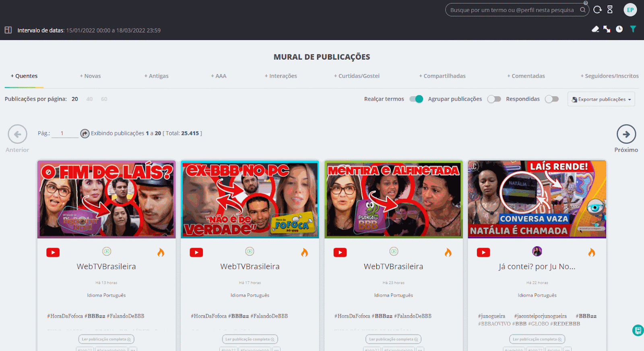Click Ler publicação completa on first card
Viewport: 644px width, 351px height.
click(x=106, y=339)
